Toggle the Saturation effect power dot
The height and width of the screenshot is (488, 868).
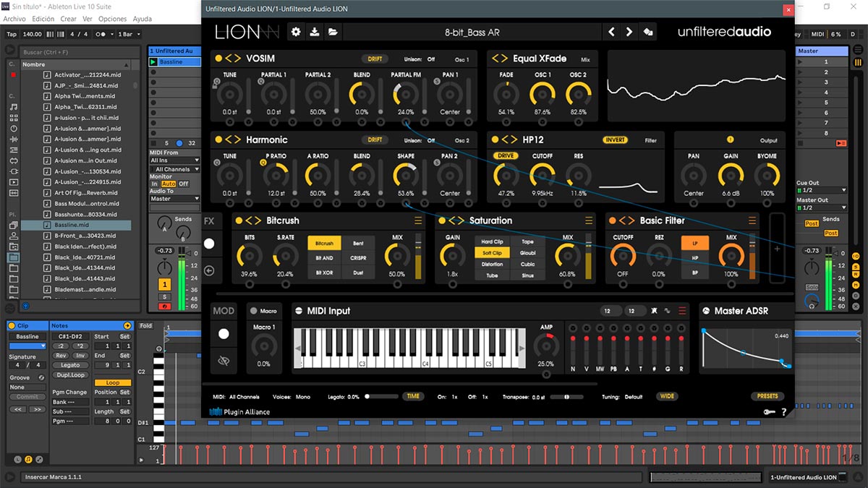tap(442, 221)
